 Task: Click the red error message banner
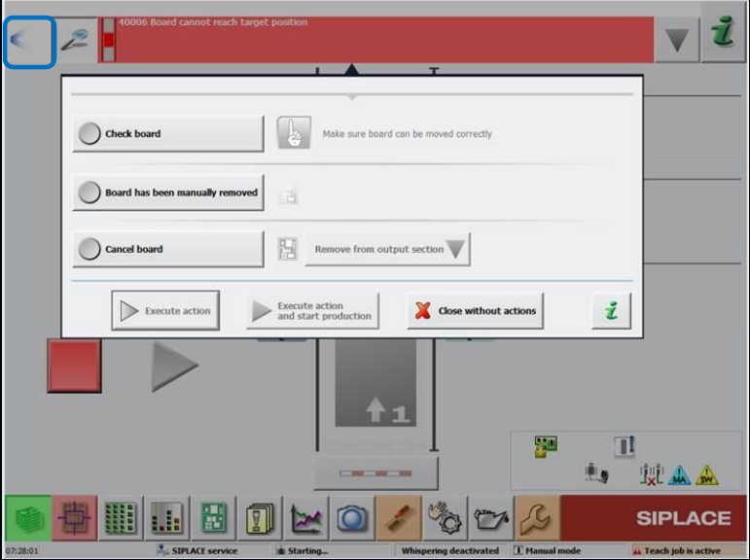pos(375,40)
